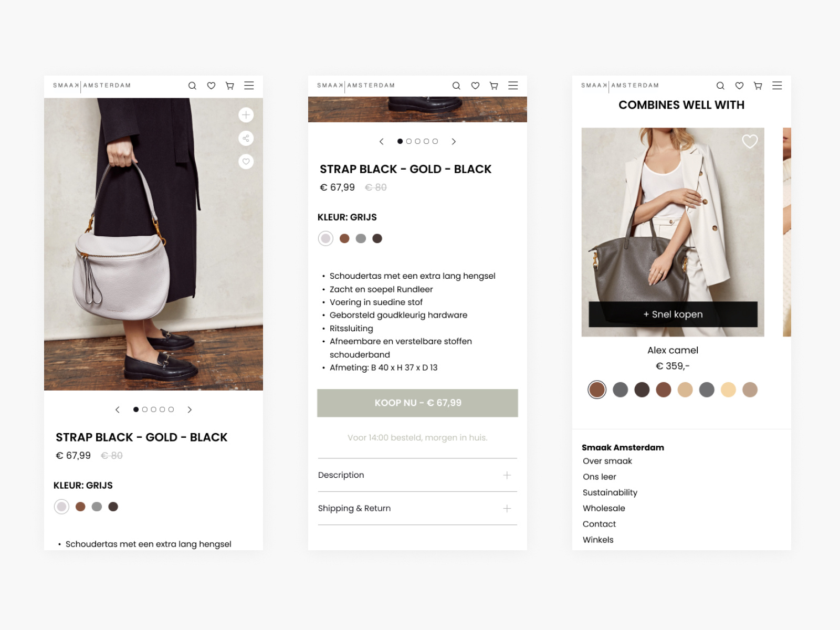Click the Snel kopen quick-buy button
The width and height of the screenshot is (840, 630).
tap(673, 314)
